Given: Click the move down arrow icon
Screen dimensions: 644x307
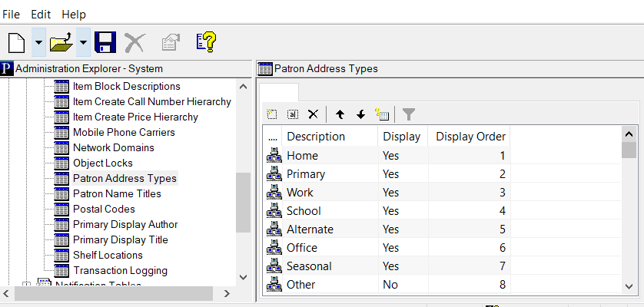Looking at the screenshot, I should point(360,114).
